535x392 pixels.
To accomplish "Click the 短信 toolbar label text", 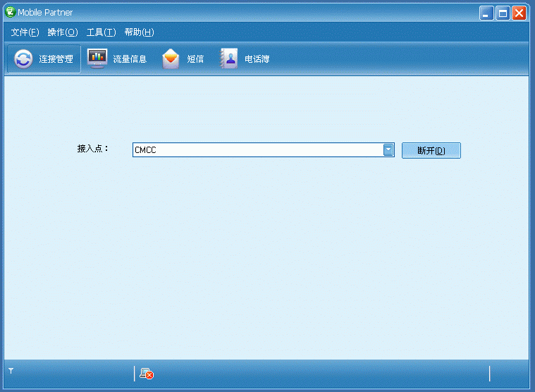I will coord(195,59).
